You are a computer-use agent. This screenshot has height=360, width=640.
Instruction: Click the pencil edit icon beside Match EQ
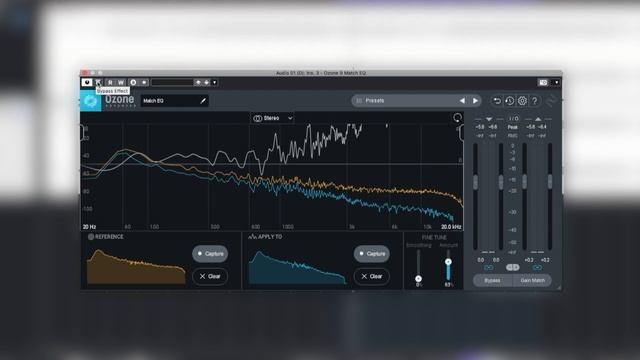coord(203,101)
